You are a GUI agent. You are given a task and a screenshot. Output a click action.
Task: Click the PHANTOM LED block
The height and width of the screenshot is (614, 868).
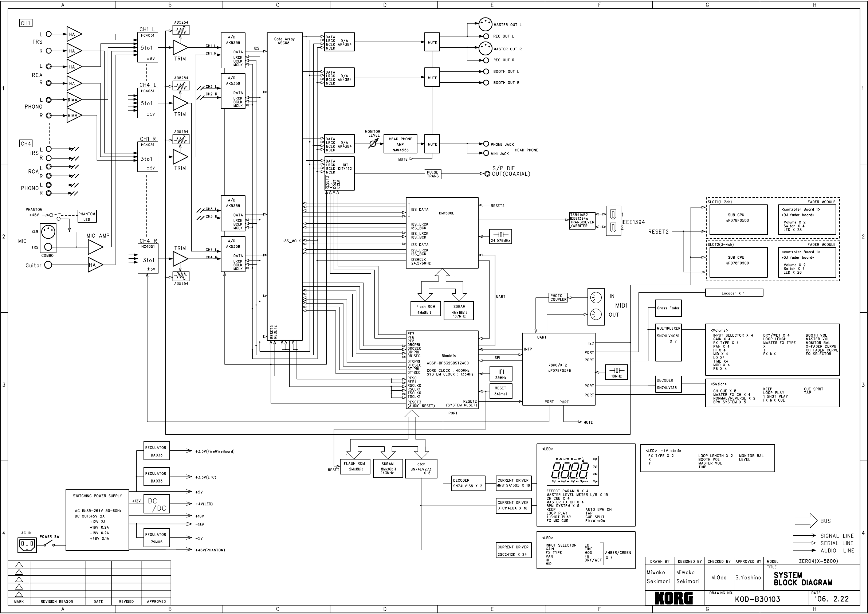87,216
